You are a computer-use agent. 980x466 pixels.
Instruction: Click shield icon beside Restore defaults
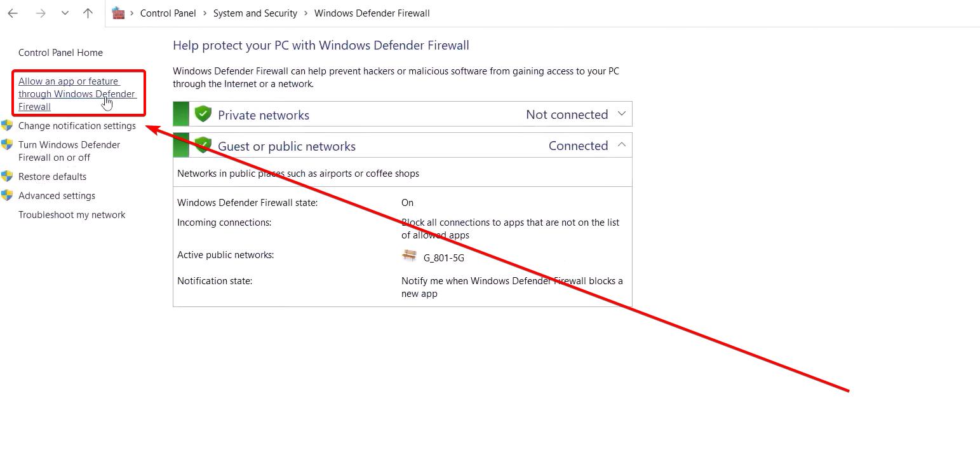pos(7,176)
